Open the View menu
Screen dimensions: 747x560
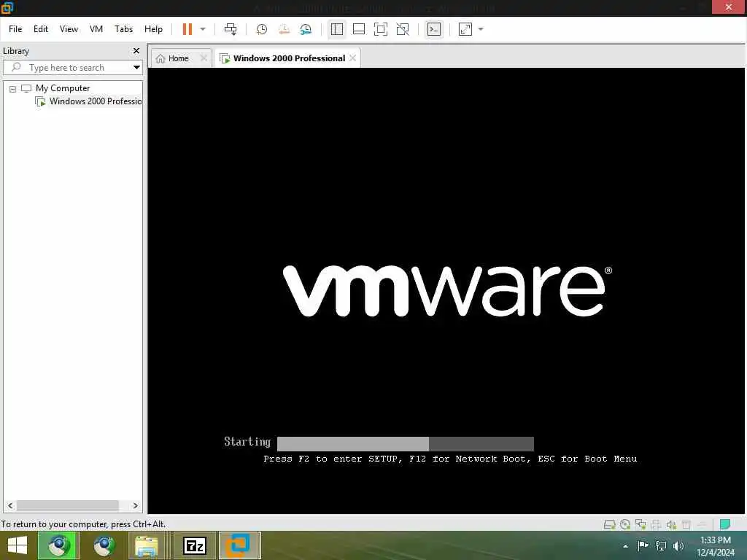tap(69, 29)
